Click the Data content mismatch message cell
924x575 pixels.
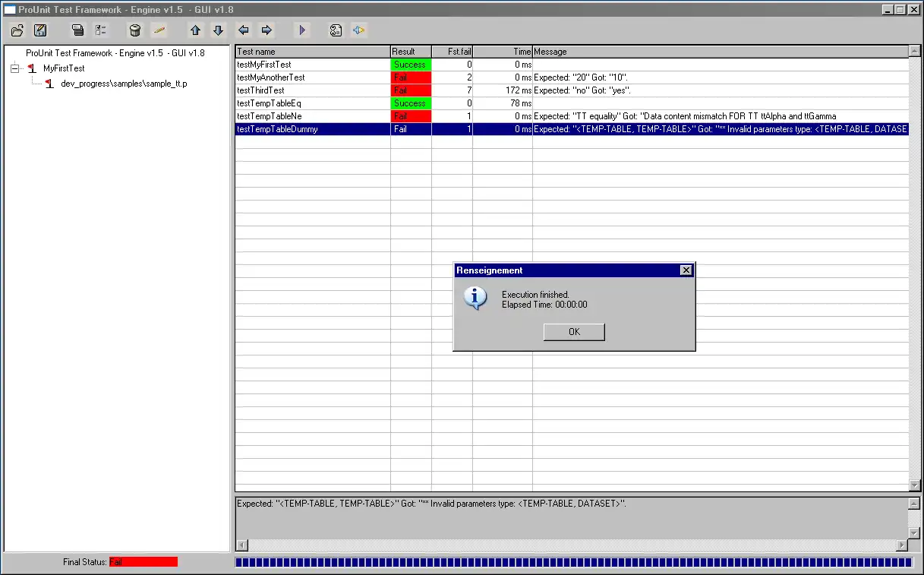point(720,116)
